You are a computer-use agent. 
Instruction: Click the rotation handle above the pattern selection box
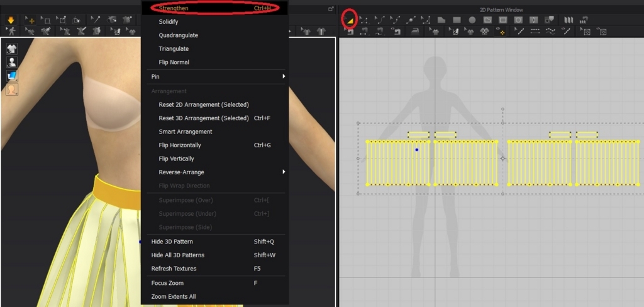[x=502, y=109]
